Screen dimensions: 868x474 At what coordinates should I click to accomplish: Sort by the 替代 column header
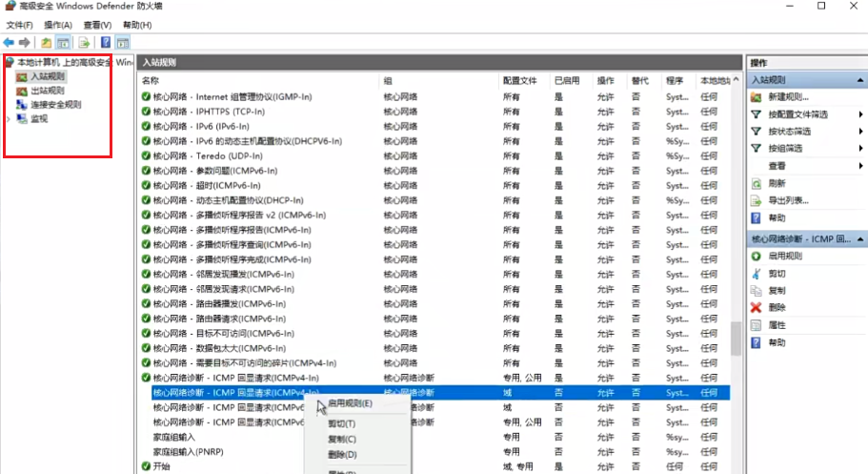tap(644, 80)
